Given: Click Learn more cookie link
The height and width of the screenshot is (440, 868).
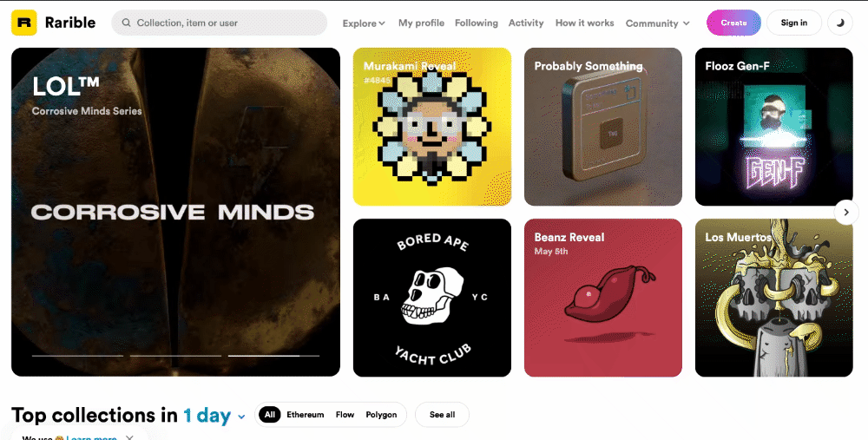Looking at the screenshot, I should (x=91, y=437).
